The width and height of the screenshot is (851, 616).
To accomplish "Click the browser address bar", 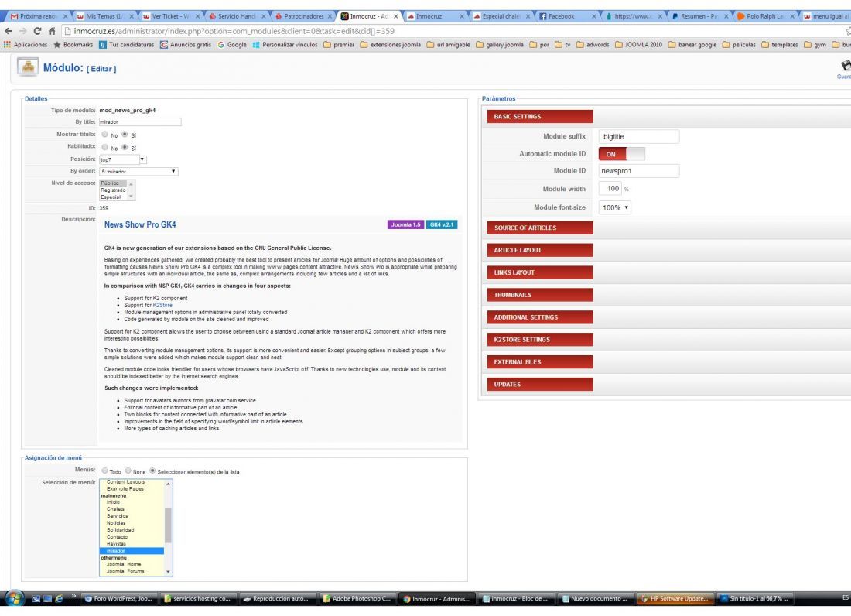I will click(x=450, y=31).
